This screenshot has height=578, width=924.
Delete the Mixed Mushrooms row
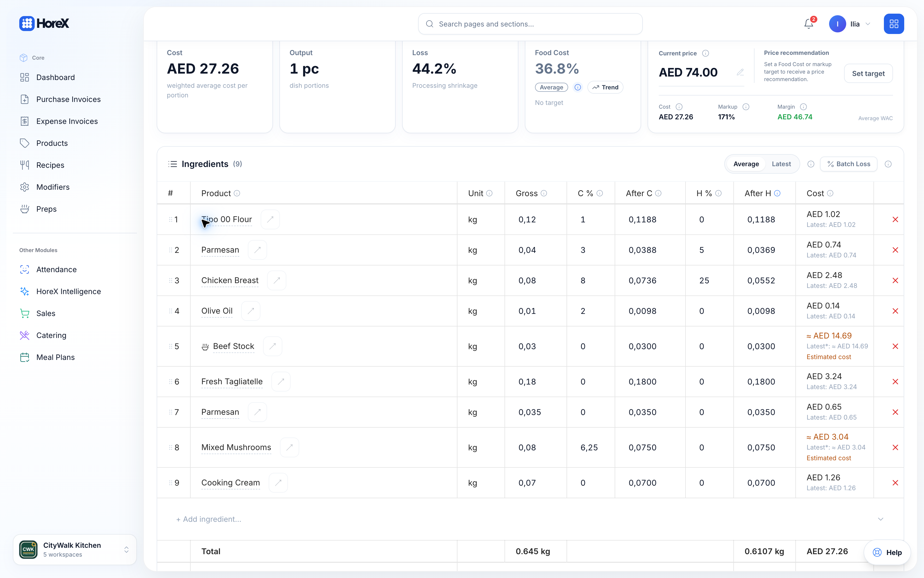(x=895, y=448)
